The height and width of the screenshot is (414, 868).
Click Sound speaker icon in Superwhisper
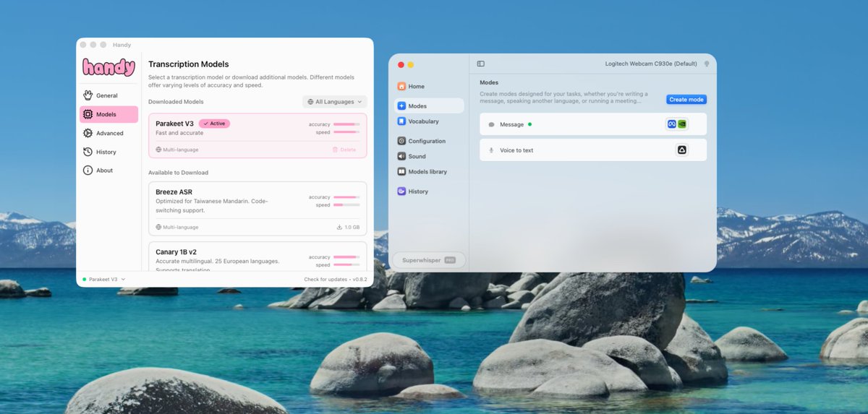401,156
